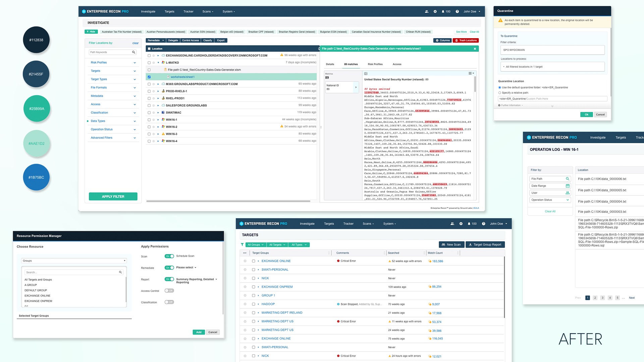Click calendar icon in Date Range filter
The image size is (644, 362).
pos(568,186)
